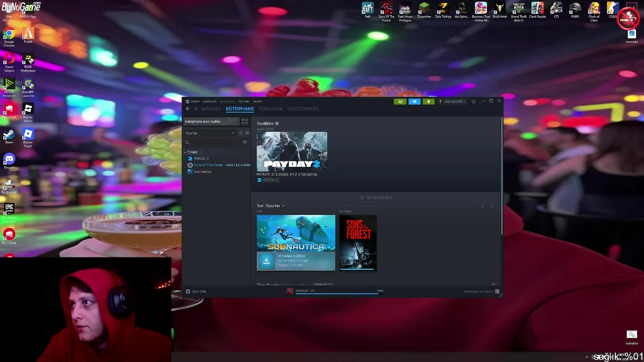The image size is (644, 362).
Task: Open the Yardım menu
Action: point(258,102)
